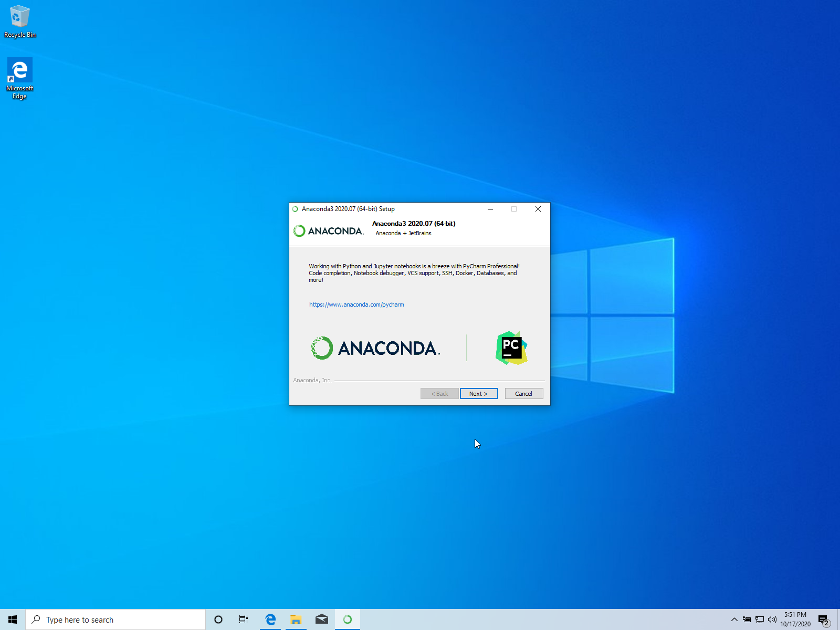Screen dimensions: 840x630
Task: Open the anaconda.com/pycharm link
Action: click(x=356, y=304)
